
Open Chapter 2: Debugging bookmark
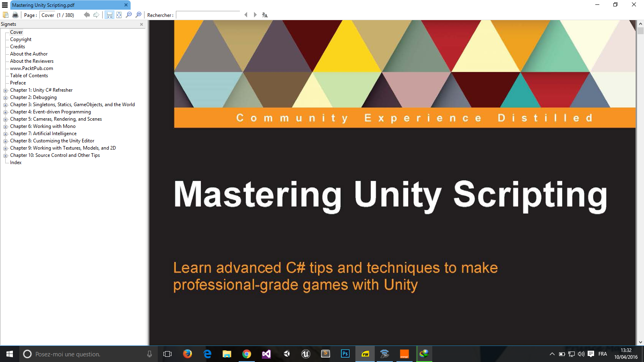33,97
